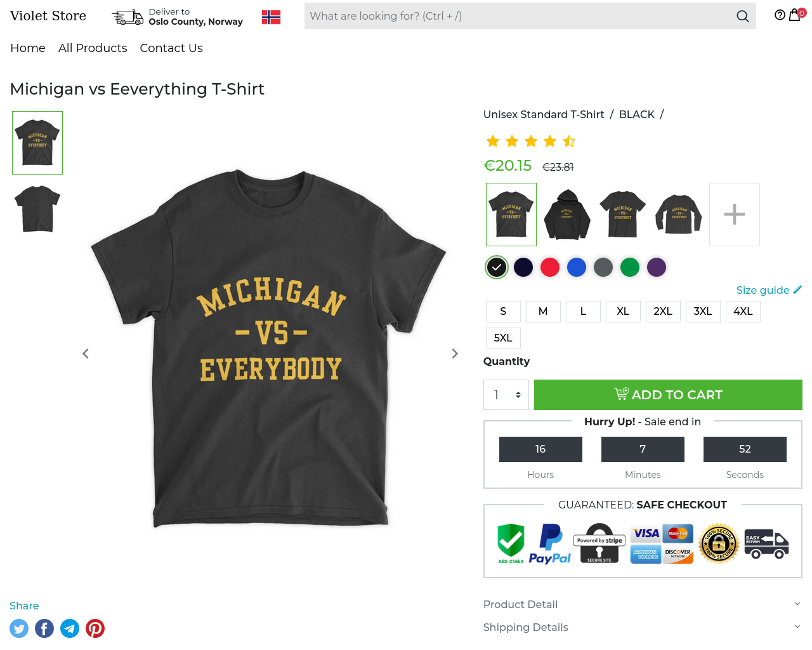Click the search magnifier icon
The width and height of the screenshot is (812, 650).
tap(742, 17)
